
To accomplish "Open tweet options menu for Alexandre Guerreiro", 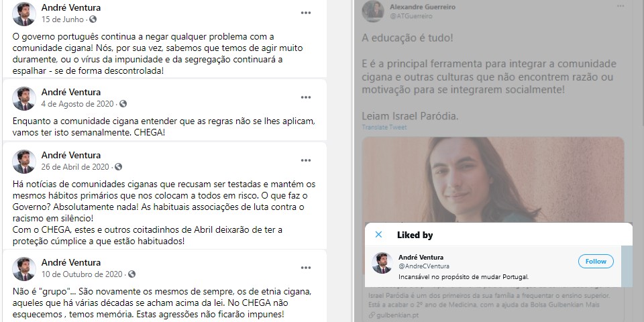I will (621, 6).
